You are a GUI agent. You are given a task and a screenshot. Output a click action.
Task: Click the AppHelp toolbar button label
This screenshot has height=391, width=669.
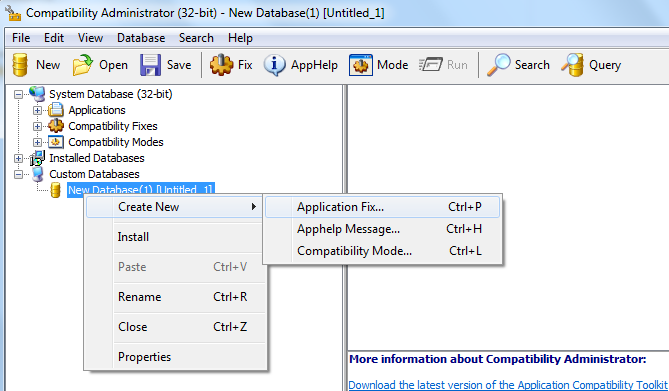pos(314,65)
